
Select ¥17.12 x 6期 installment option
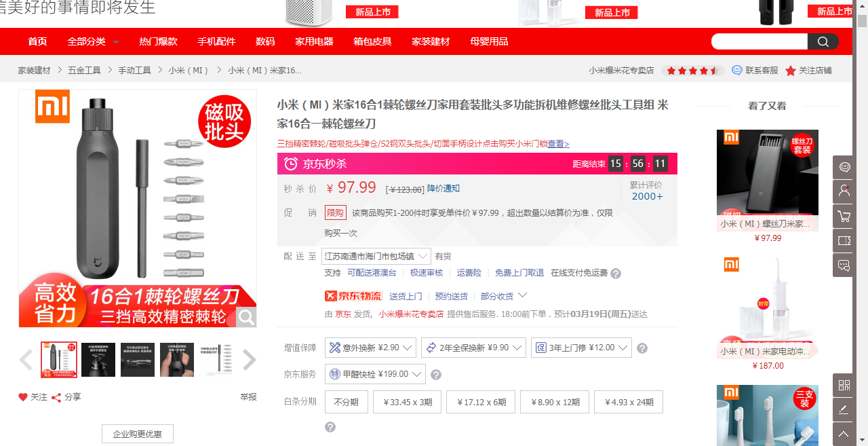pos(481,402)
